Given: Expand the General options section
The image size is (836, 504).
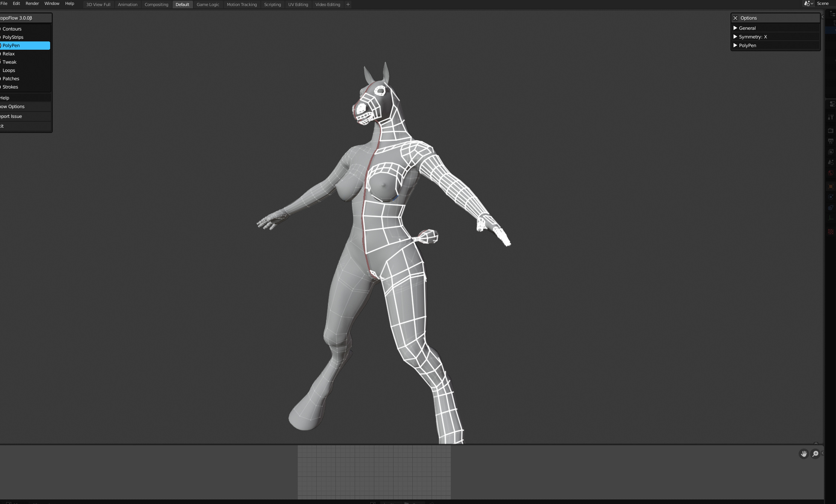Looking at the screenshot, I should coord(747,28).
